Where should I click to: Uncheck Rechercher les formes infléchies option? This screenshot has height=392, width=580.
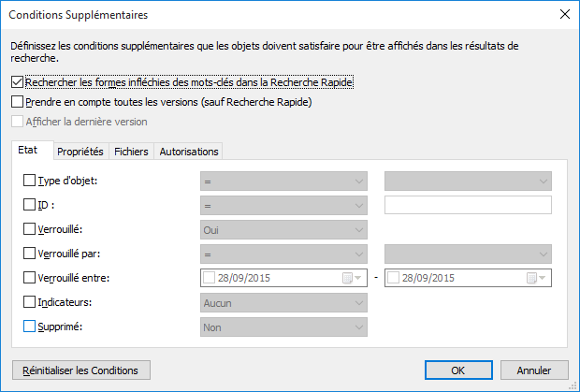[x=19, y=82]
